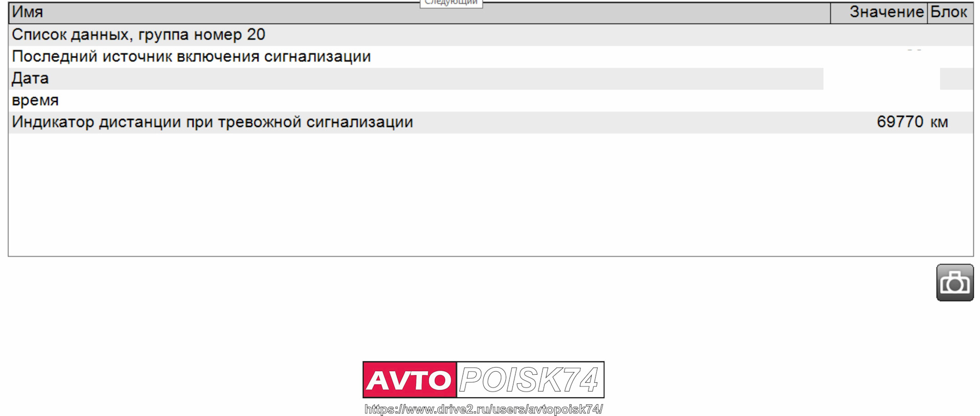Select the Последний источник включения сигнализации row
This screenshot has height=416, width=980.
coord(491,57)
